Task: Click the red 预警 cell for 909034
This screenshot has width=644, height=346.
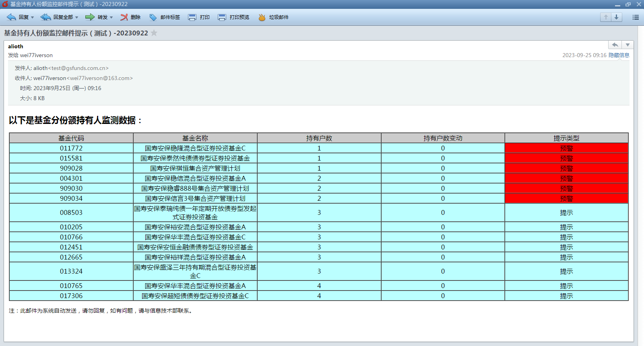Action: click(566, 198)
